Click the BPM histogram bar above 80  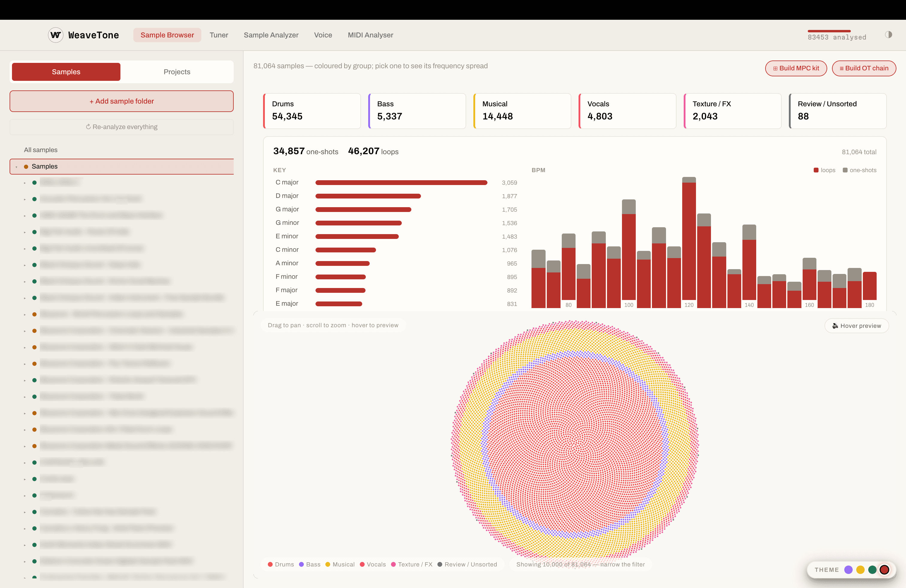[568, 267]
